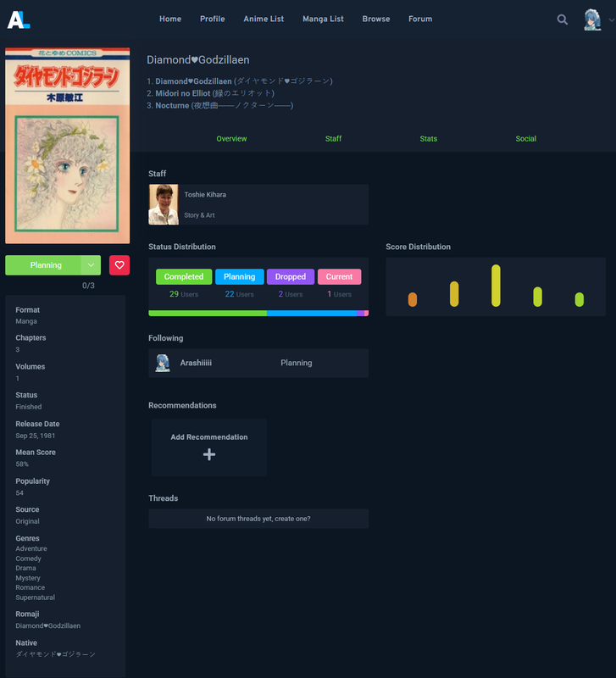Open the Toshie Kihara staff name link
This screenshot has width=616, height=678.
[205, 195]
